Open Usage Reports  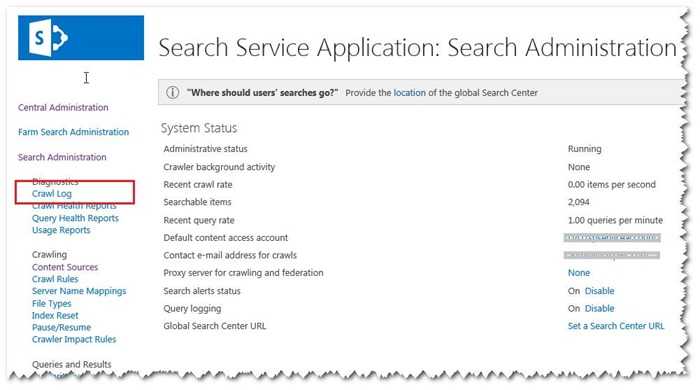click(61, 230)
